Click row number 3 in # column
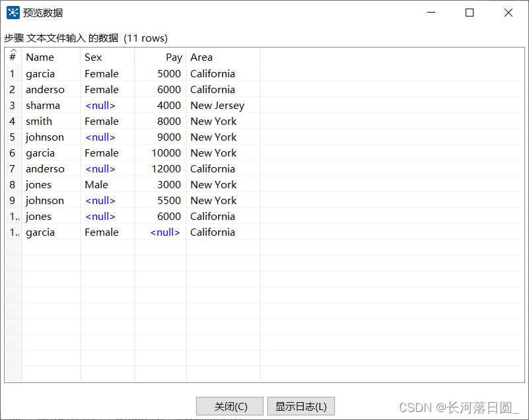The image size is (529, 420). click(12, 106)
